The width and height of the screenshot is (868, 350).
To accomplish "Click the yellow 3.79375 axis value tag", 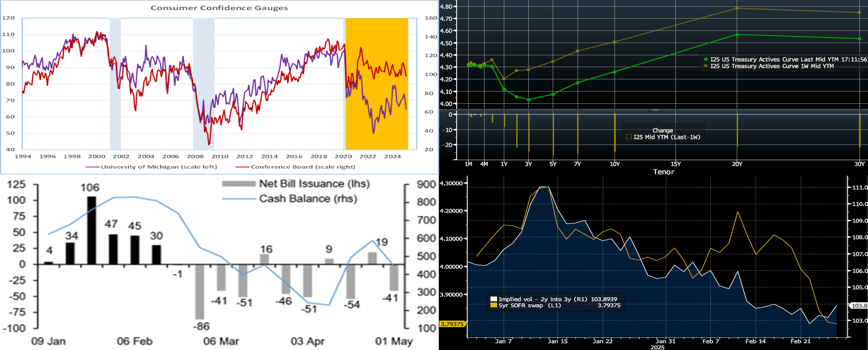I will 452,324.
